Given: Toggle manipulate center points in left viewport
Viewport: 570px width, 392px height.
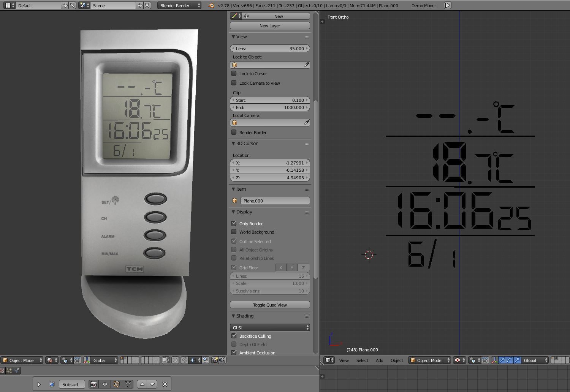Looking at the screenshot, I should click(x=77, y=360).
